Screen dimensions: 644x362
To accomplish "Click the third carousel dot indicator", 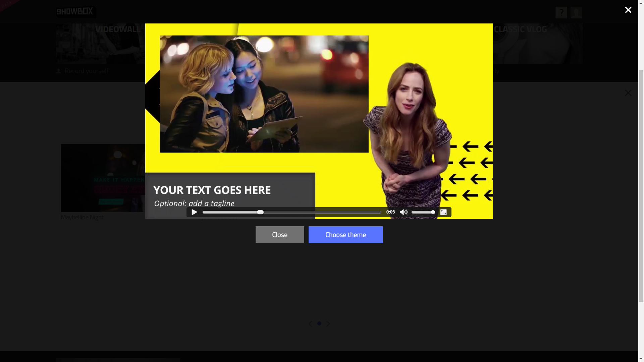I will (x=328, y=323).
